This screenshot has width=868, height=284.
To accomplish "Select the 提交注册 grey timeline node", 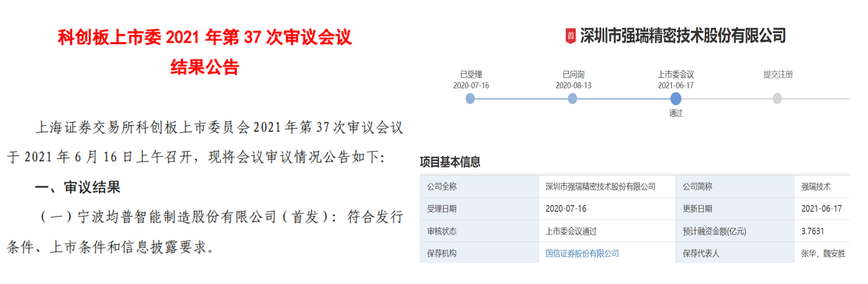I will tap(777, 99).
